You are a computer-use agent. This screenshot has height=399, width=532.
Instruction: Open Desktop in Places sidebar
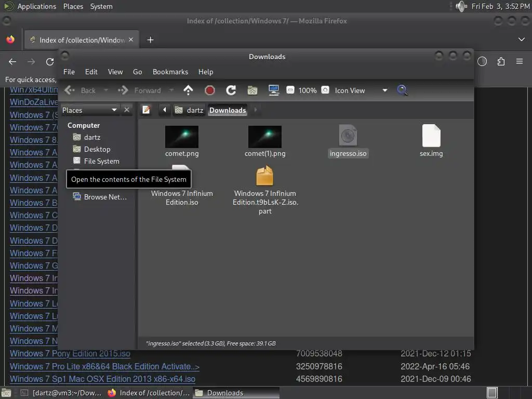point(92,149)
